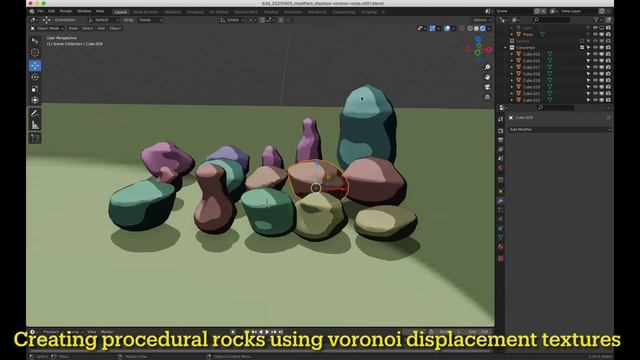Toggle viewport overlays button
This screenshot has width=640, height=360.
tap(447, 29)
